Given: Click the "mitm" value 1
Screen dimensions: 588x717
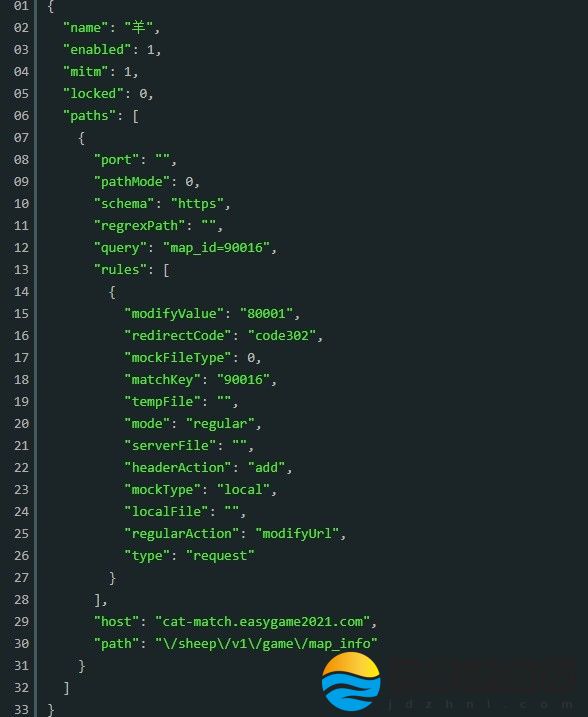Looking at the screenshot, I should pos(128,72).
